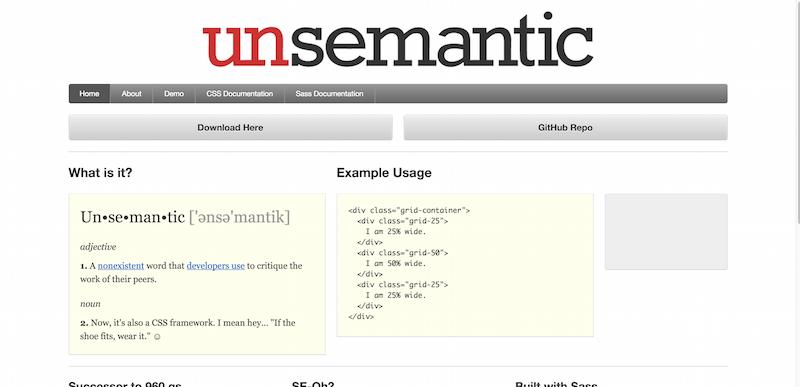
Task: Click the 'What is it?' heading
Action: coord(100,173)
